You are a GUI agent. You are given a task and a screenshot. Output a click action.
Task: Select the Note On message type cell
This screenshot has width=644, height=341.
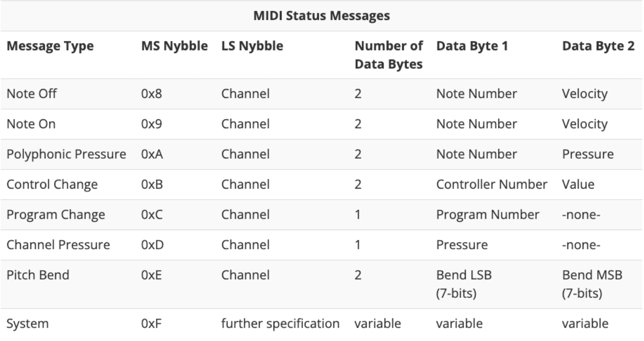click(x=31, y=124)
